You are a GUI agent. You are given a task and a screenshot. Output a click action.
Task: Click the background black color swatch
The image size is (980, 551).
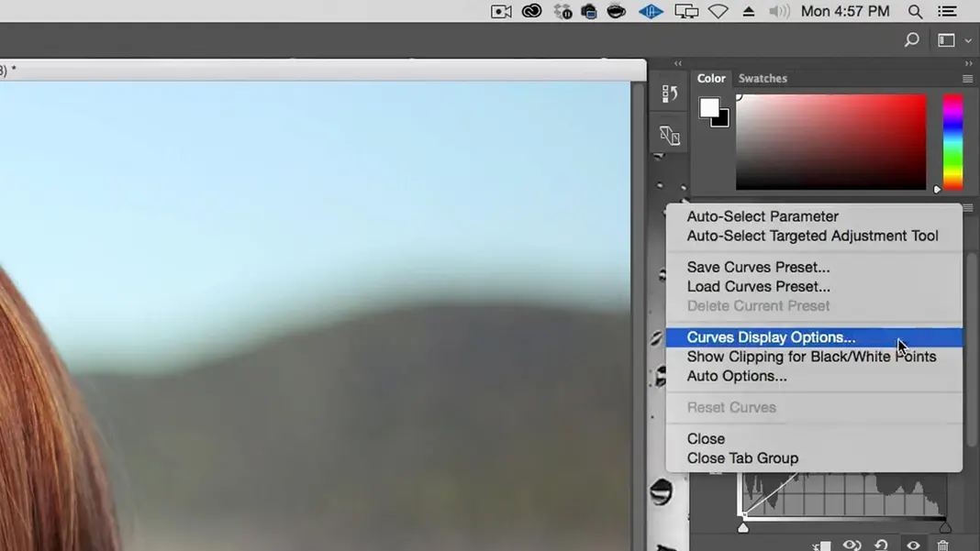[723, 121]
